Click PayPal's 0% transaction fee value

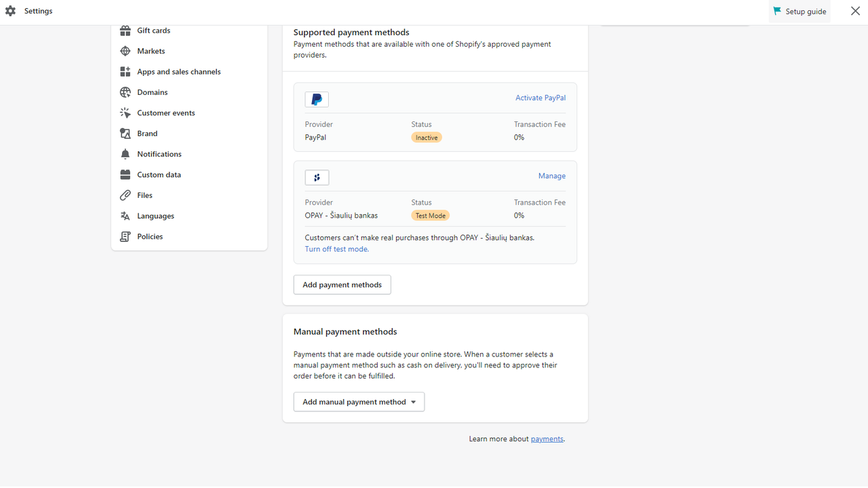[x=519, y=138]
